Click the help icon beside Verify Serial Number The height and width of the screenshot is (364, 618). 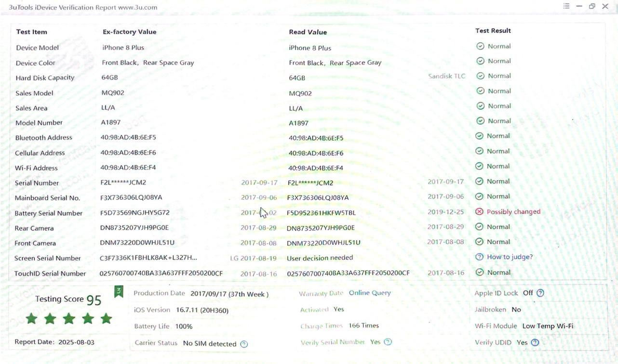[x=388, y=342]
